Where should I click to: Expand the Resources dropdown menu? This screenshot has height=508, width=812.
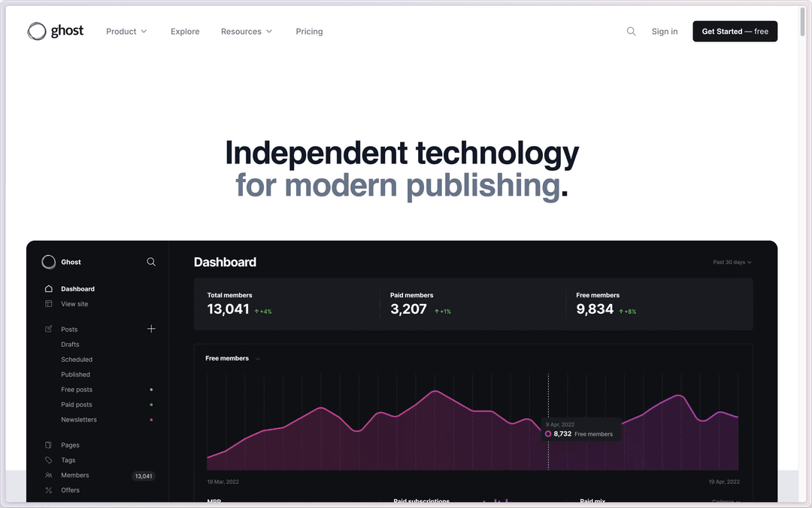click(x=247, y=32)
